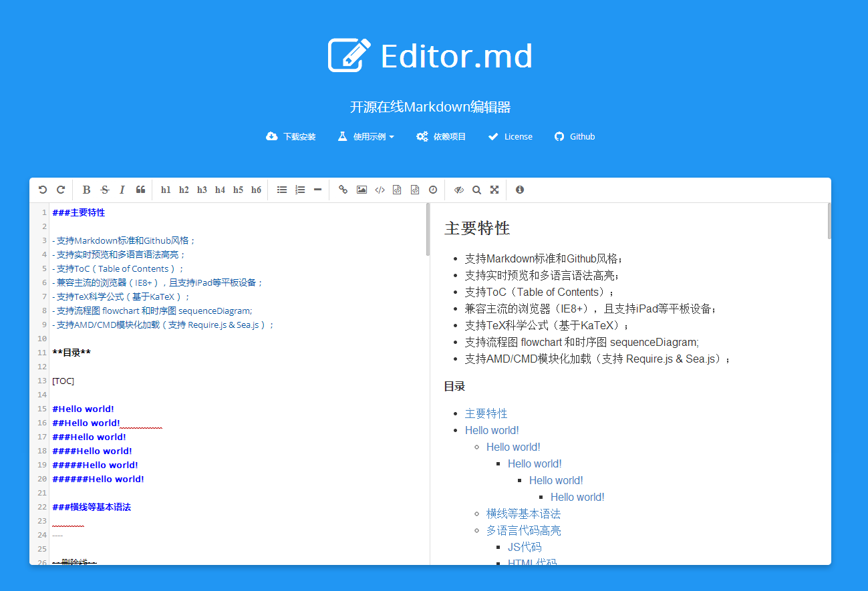Go to License page link
Screen dimensions: 868x591
coord(511,137)
